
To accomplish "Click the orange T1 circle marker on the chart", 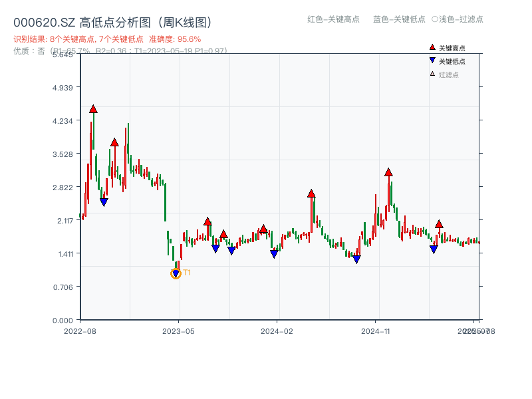I will [176, 273].
